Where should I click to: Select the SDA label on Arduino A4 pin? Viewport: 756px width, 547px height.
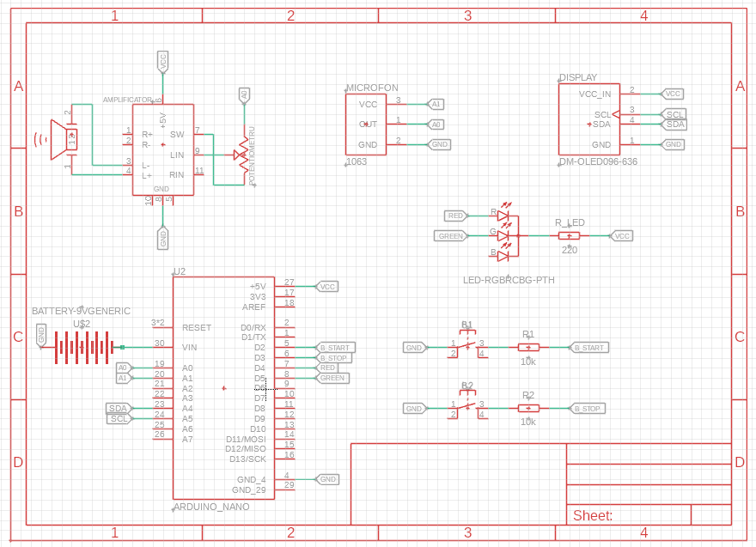119,408
